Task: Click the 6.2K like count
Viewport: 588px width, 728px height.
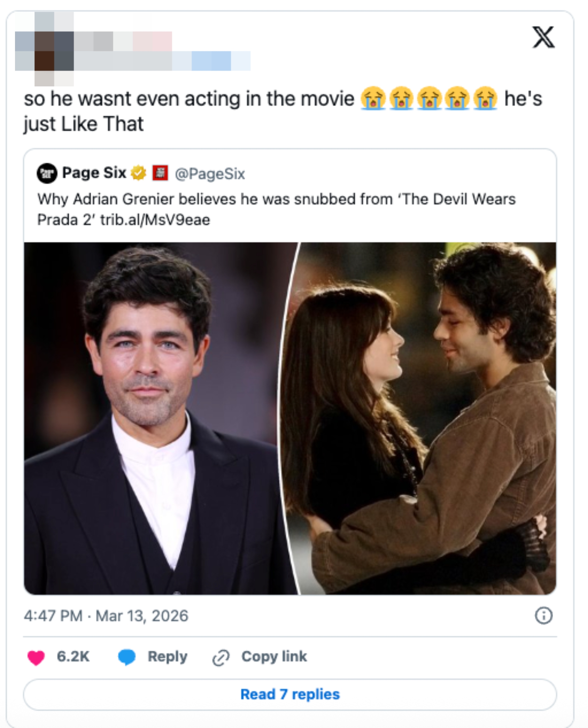Action: [x=73, y=657]
